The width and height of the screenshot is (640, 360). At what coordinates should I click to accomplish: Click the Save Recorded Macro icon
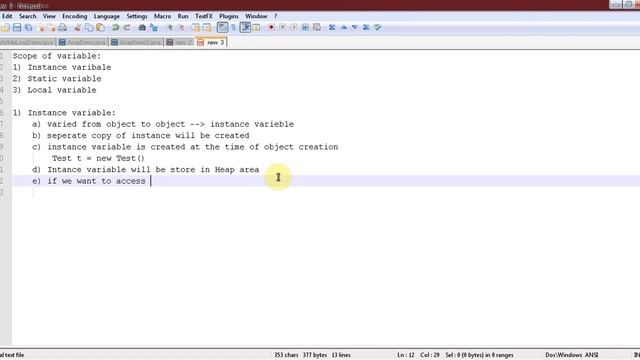(317, 27)
